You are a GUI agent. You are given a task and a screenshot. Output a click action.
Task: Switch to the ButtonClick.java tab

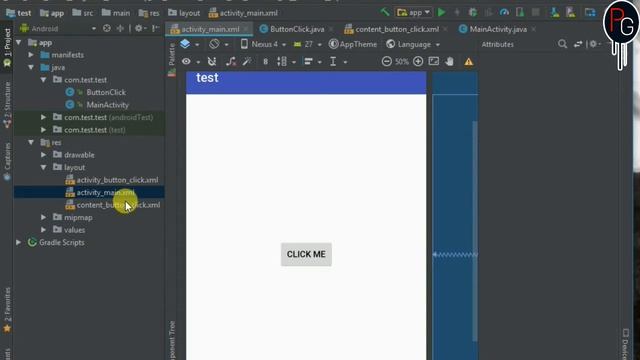tap(297, 29)
